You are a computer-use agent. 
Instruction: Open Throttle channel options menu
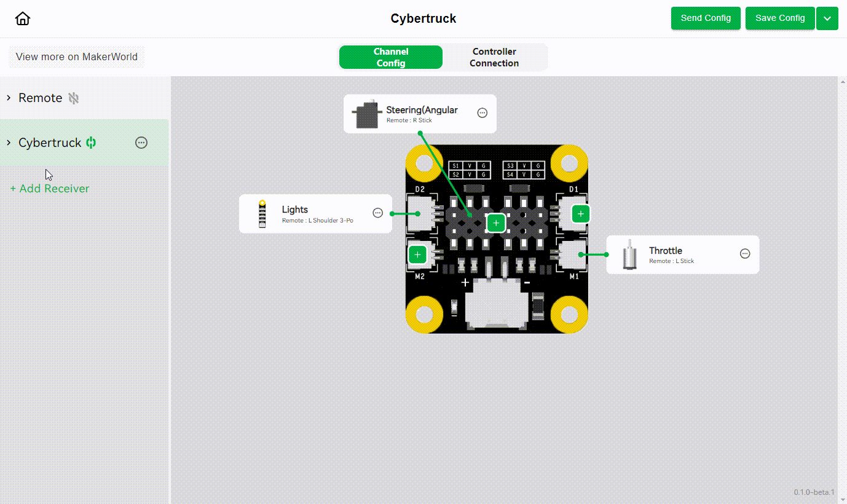(745, 253)
